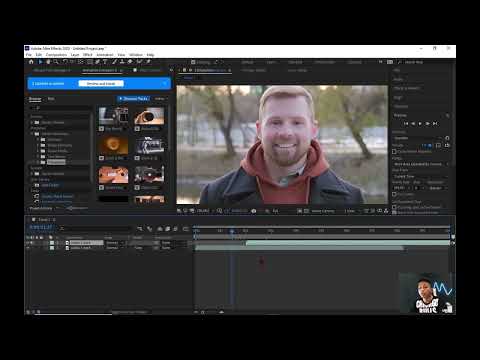Select the highlighted folder in the browser tree
The height and width of the screenshot is (360, 480).
56,162
